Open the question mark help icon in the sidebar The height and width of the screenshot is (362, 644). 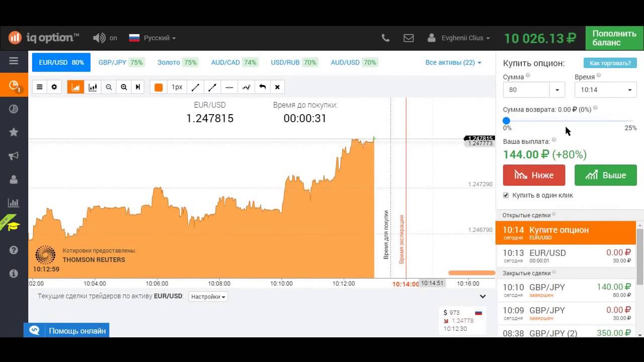pos(14,250)
